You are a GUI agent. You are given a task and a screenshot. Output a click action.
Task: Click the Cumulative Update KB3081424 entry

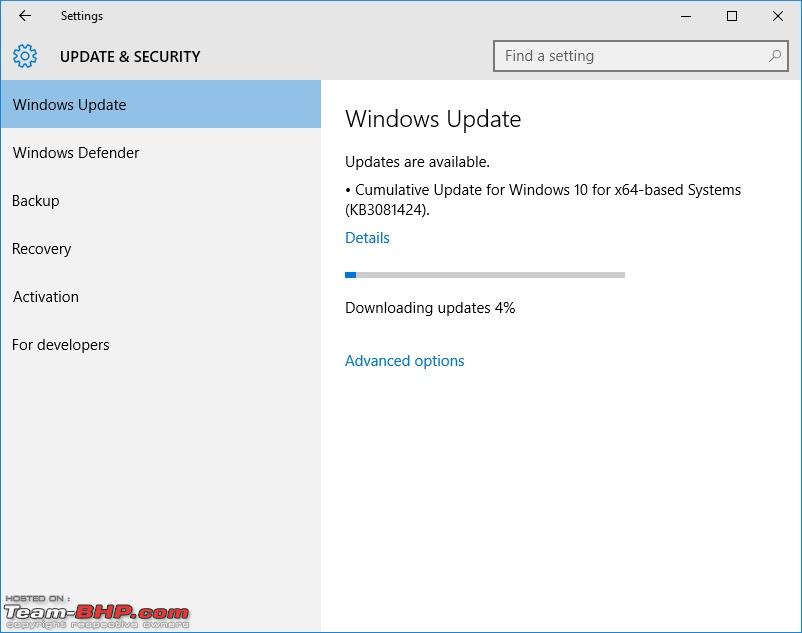point(543,199)
